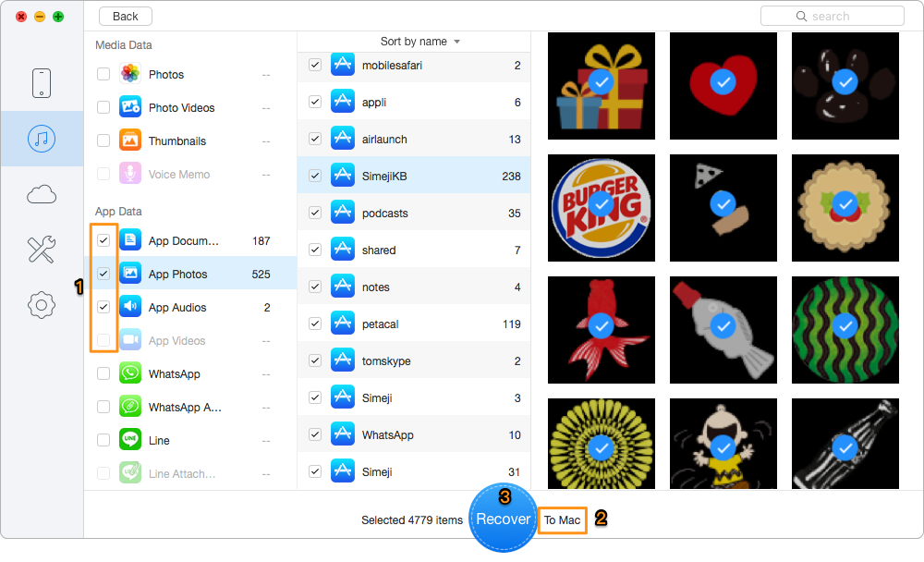The width and height of the screenshot is (924, 562).
Task: Click the Back button
Action: tap(125, 16)
